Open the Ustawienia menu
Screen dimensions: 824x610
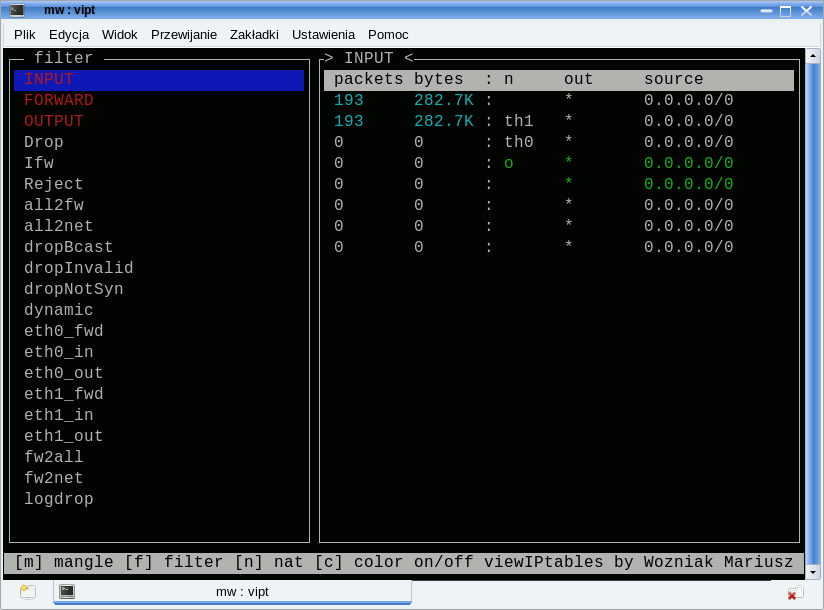tap(323, 34)
